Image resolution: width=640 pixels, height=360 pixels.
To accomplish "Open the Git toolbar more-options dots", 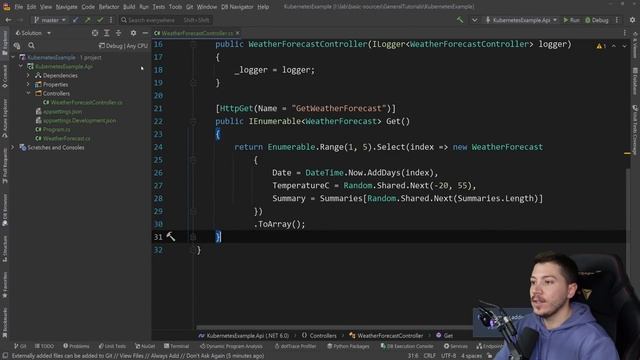I will 111,20.
